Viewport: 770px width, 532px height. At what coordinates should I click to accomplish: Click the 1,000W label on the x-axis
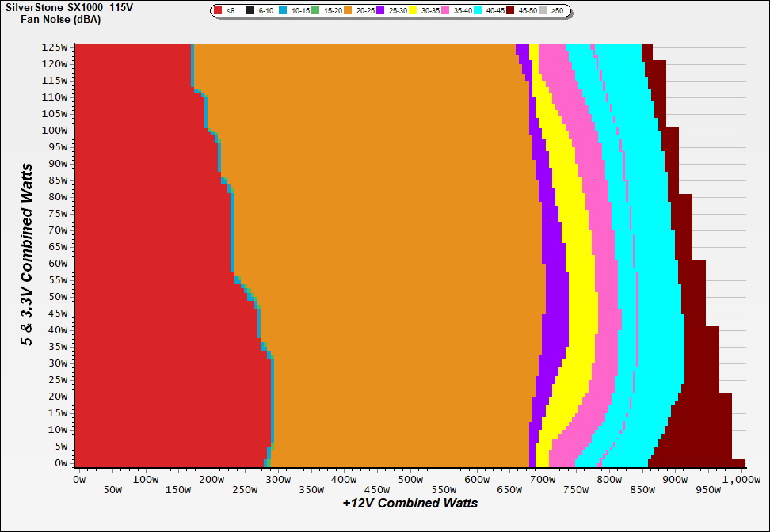[741, 480]
